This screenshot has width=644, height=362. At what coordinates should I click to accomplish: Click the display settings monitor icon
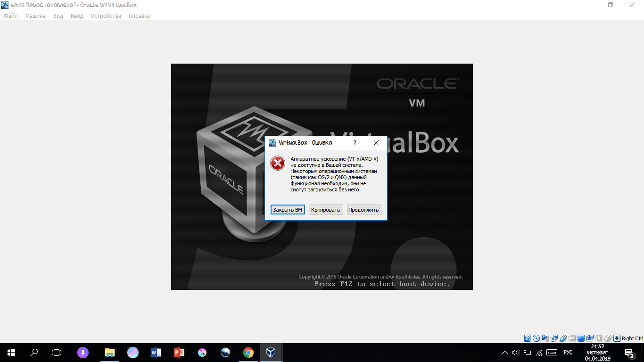(581, 338)
